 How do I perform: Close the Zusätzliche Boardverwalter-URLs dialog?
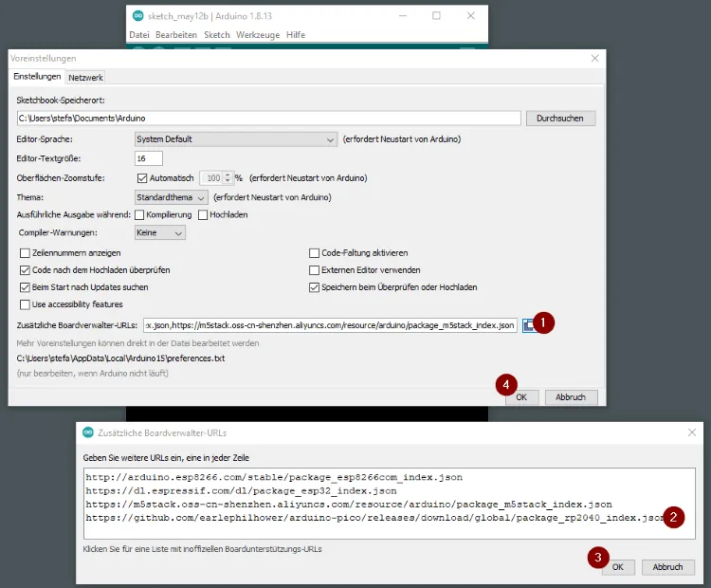tap(692, 432)
